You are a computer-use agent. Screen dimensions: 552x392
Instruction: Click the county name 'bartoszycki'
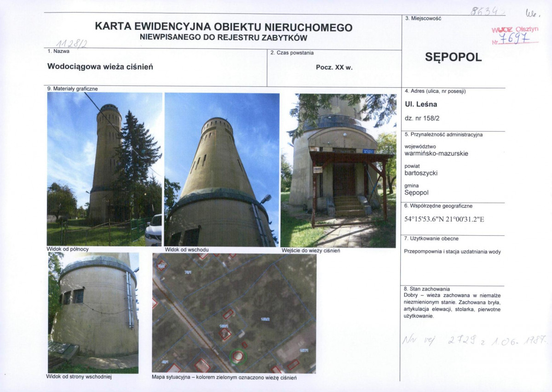point(421,173)
